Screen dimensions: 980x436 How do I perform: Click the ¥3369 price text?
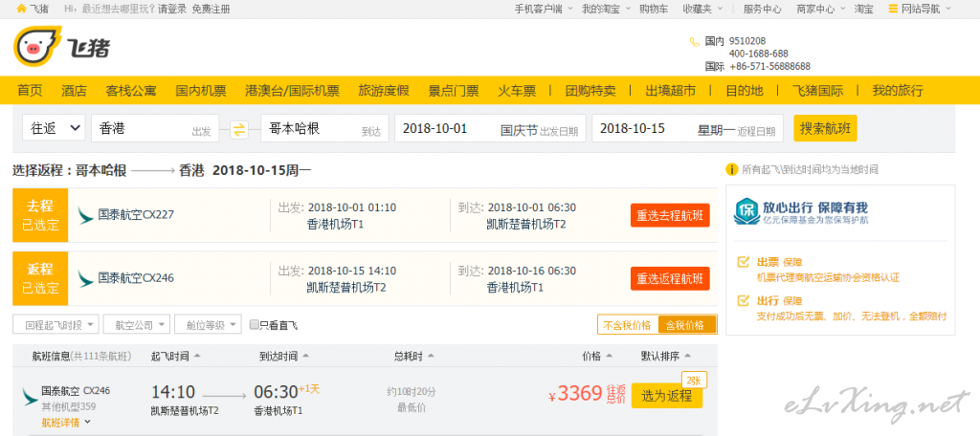[575, 394]
